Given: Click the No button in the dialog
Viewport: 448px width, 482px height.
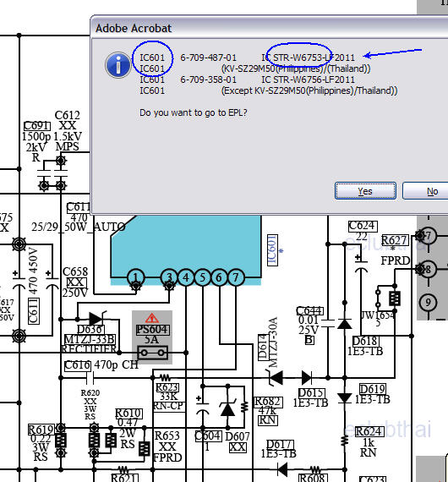Looking at the screenshot, I should (427, 191).
